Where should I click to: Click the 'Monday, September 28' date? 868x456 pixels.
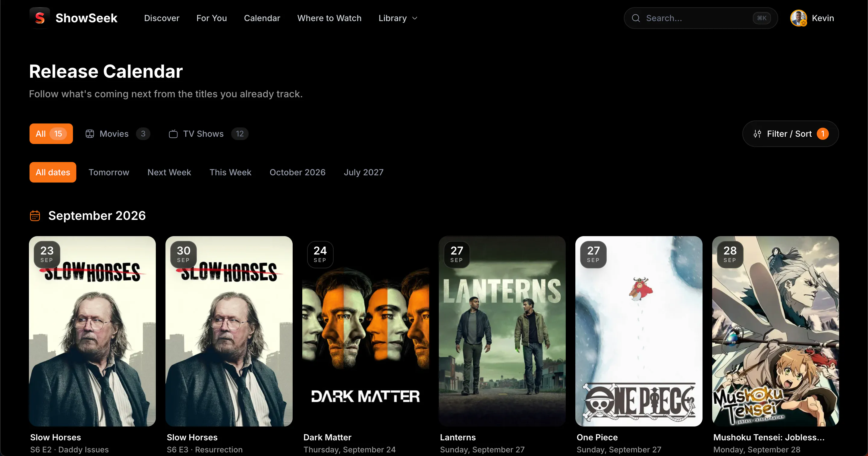point(757,450)
